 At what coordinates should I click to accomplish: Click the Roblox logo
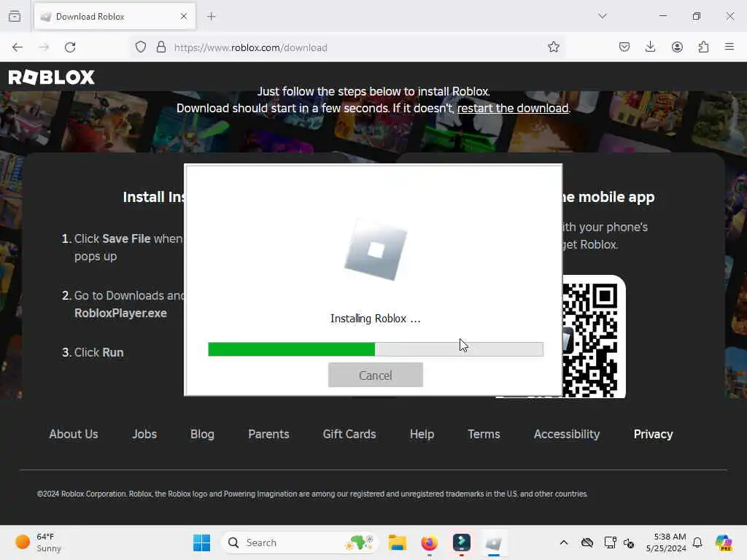pyautogui.click(x=52, y=77)
